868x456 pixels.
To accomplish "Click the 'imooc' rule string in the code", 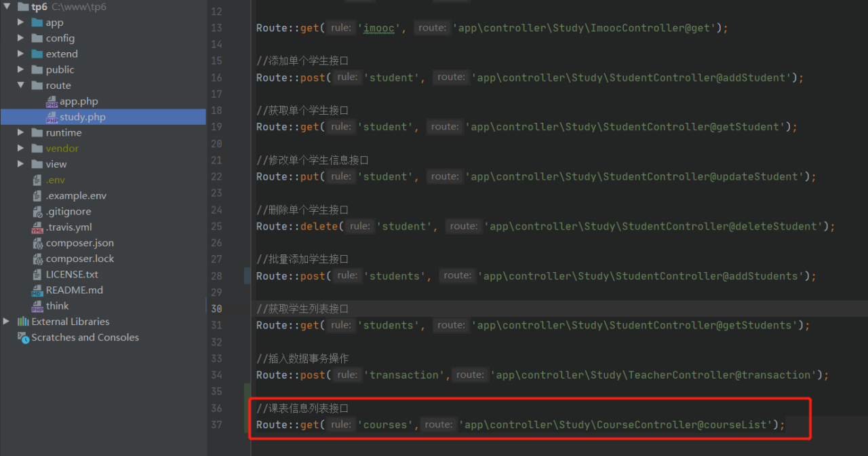I will click(378, 28).
